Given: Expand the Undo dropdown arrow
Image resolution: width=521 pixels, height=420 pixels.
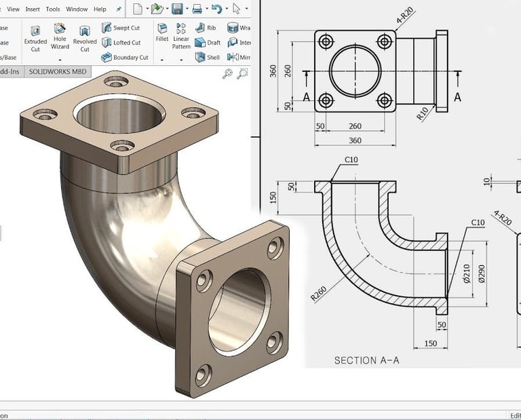Looking at the screenshot, I should pyautogui.click(x=227, y=9).
